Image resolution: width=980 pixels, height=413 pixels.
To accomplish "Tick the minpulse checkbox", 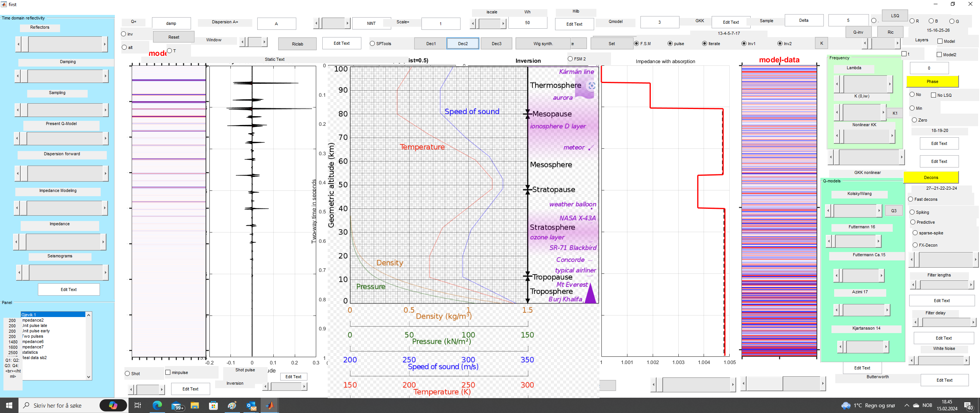I will [x=168, y=372].
